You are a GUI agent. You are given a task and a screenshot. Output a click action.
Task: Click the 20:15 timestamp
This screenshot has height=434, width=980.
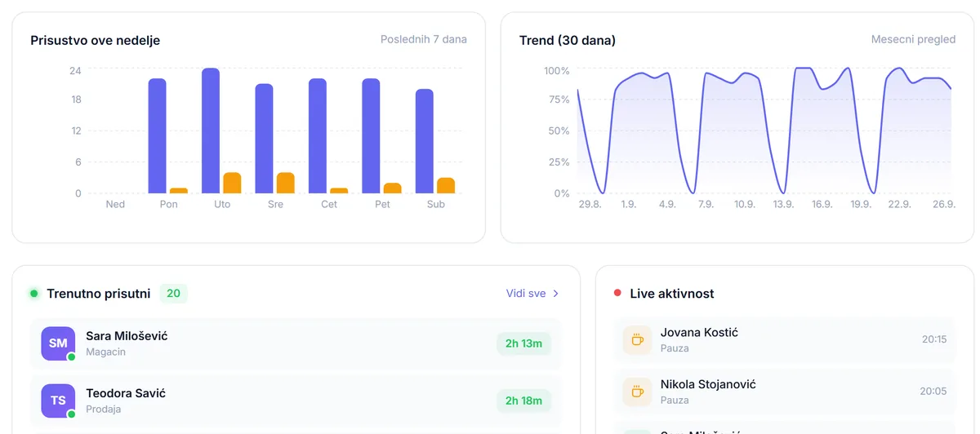(933, 339)
